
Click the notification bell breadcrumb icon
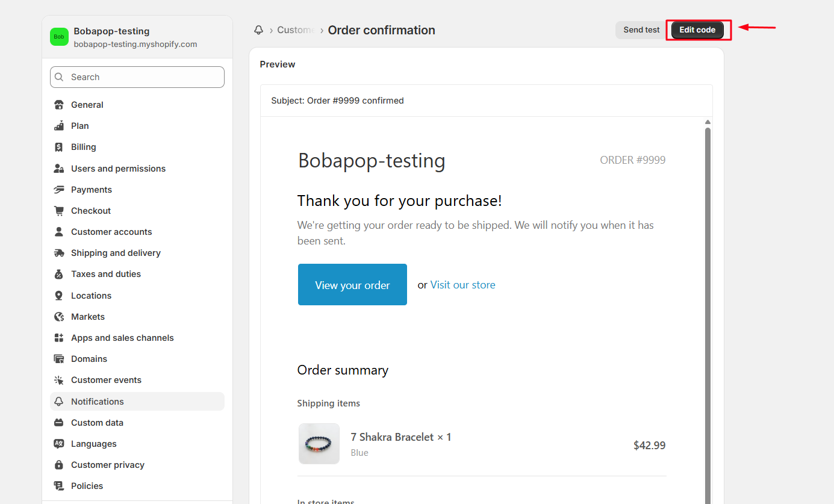coord(259,30)
